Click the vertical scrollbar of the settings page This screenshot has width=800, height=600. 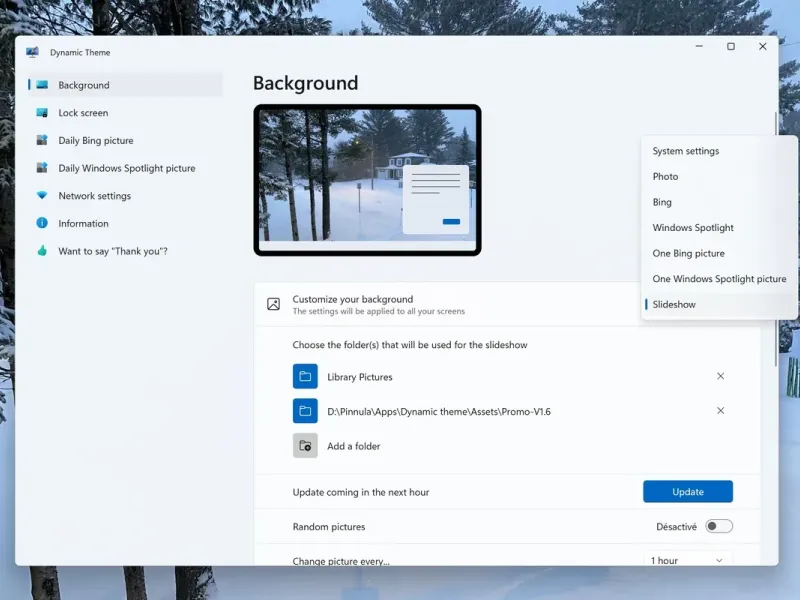(x=776, y=239)
